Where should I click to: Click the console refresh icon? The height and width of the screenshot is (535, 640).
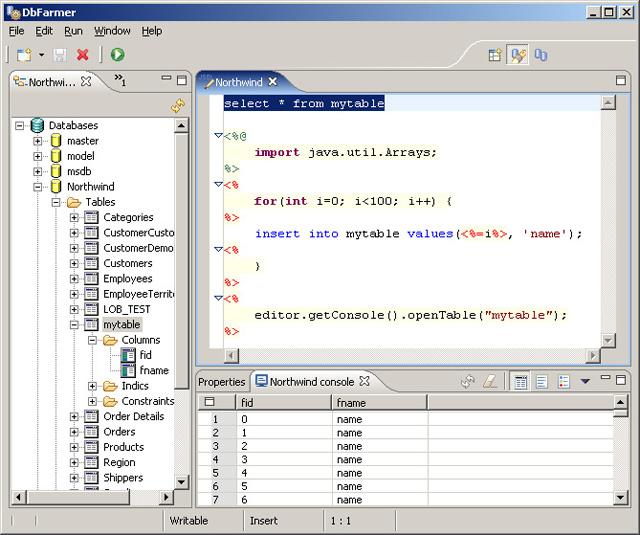click(x=468, y=382)
